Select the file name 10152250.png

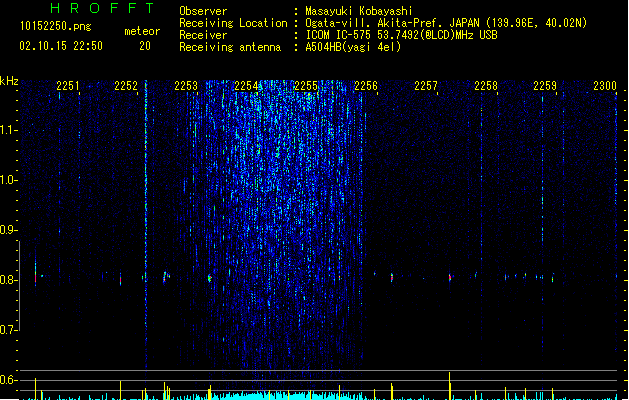click(x=56, y=26)
